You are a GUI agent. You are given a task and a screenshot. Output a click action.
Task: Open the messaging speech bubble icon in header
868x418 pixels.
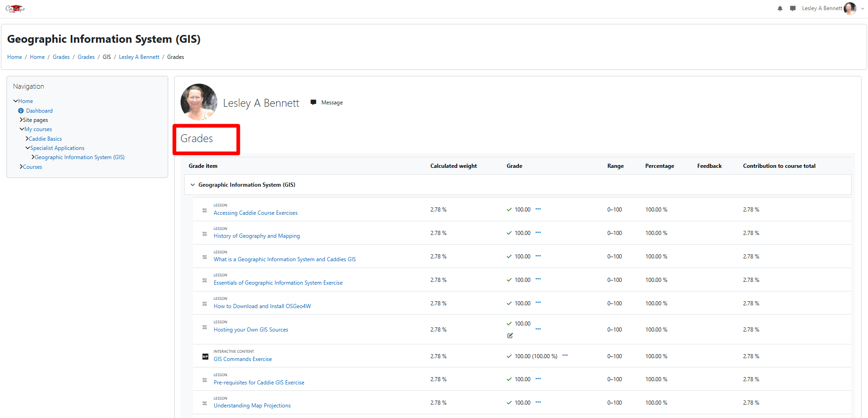tap(793, 9)
